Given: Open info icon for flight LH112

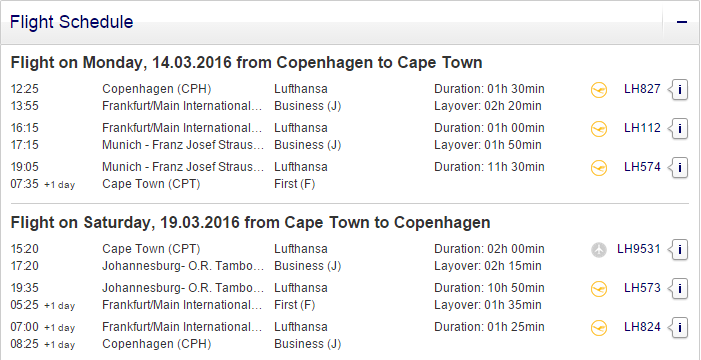Looking at the screenshot, I should pyautogui.click(x=679, y=129).
